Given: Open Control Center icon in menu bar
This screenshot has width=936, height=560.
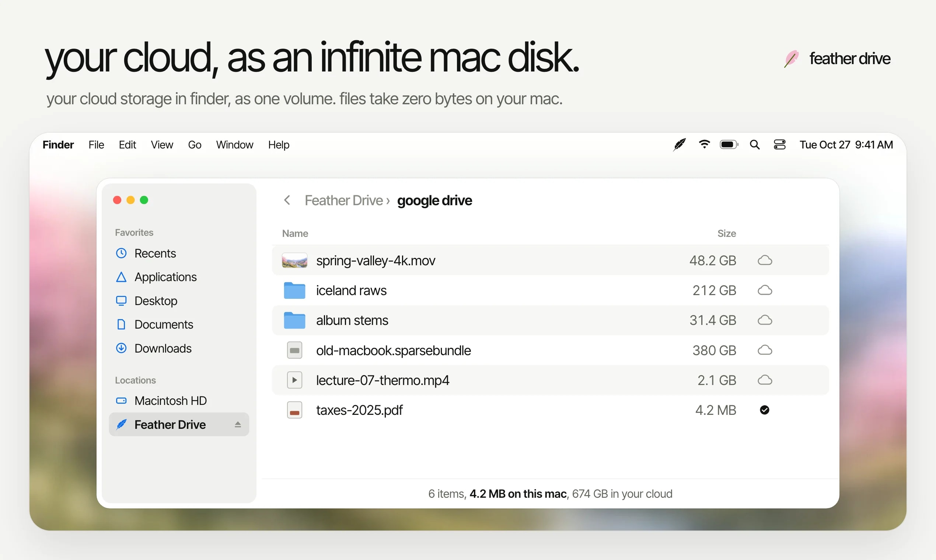Looking at the screenshot, I should (779, 144).
